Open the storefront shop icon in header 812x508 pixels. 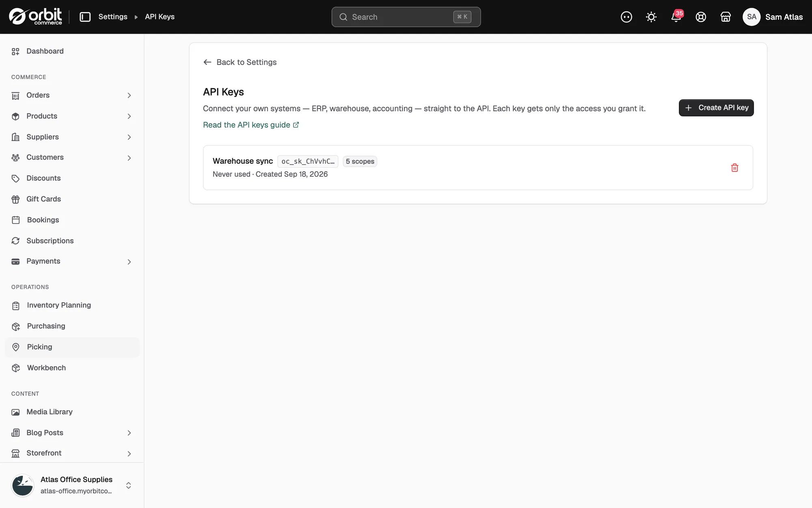pyautogui.click(x=726, y=17)
